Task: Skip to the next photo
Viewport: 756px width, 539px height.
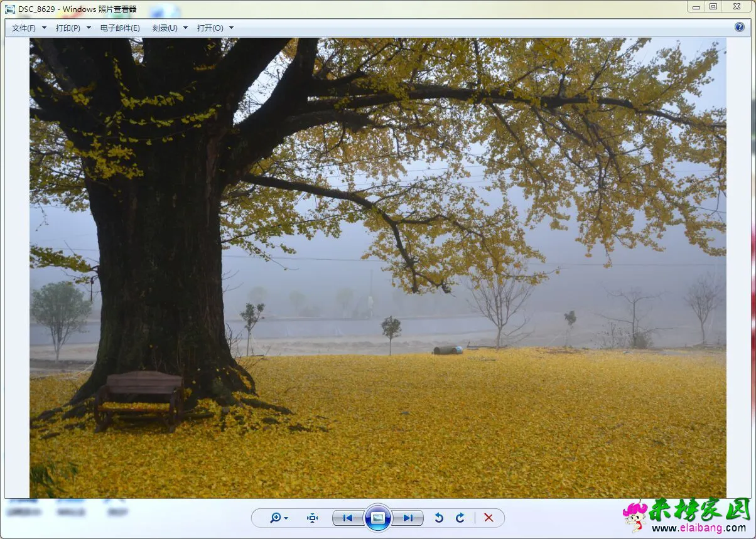Action: 408,518
